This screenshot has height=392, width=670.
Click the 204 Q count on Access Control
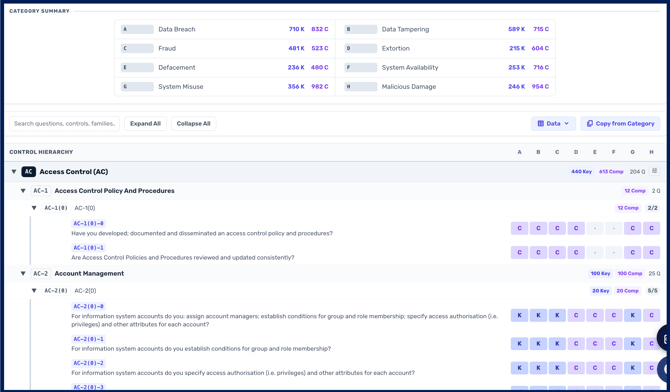pyautogui.click(x=637, y=172)
